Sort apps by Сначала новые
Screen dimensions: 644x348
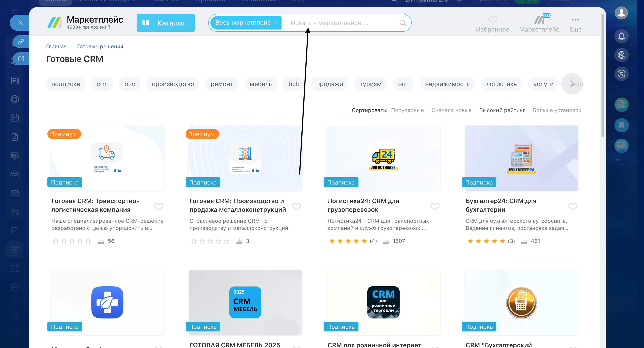pos(451,110)
